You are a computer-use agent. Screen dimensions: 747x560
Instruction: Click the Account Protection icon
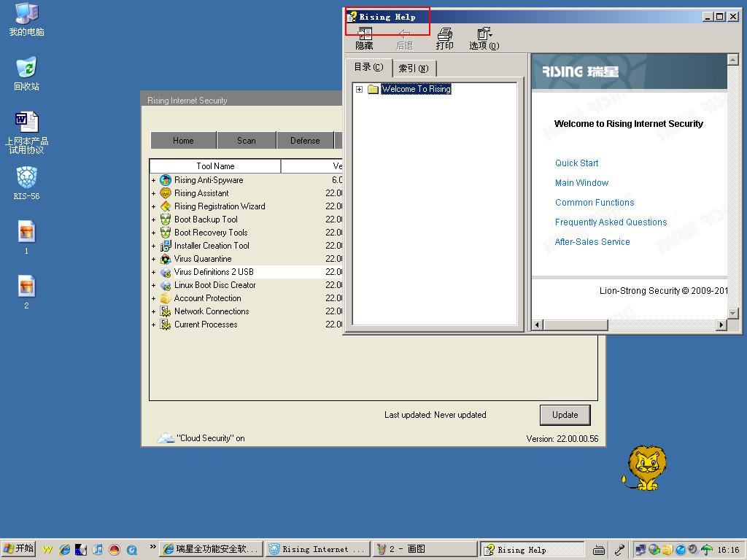point(166,298)
